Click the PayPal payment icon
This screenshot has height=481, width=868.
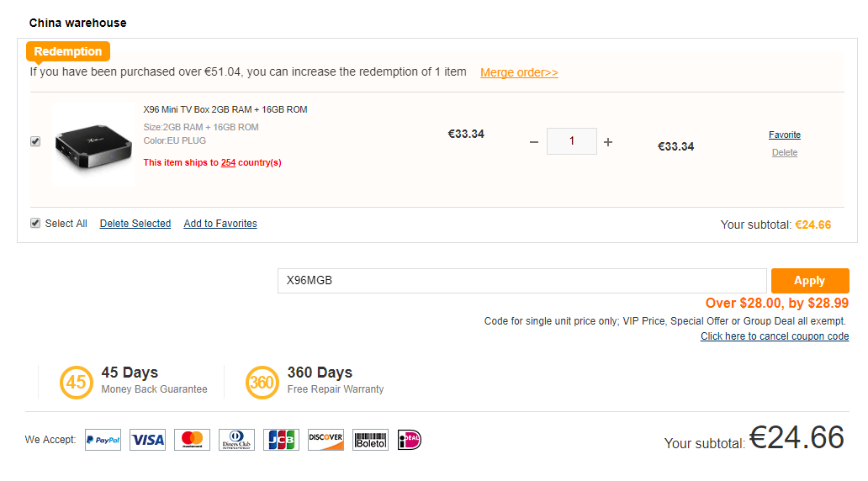click(103, 440)
